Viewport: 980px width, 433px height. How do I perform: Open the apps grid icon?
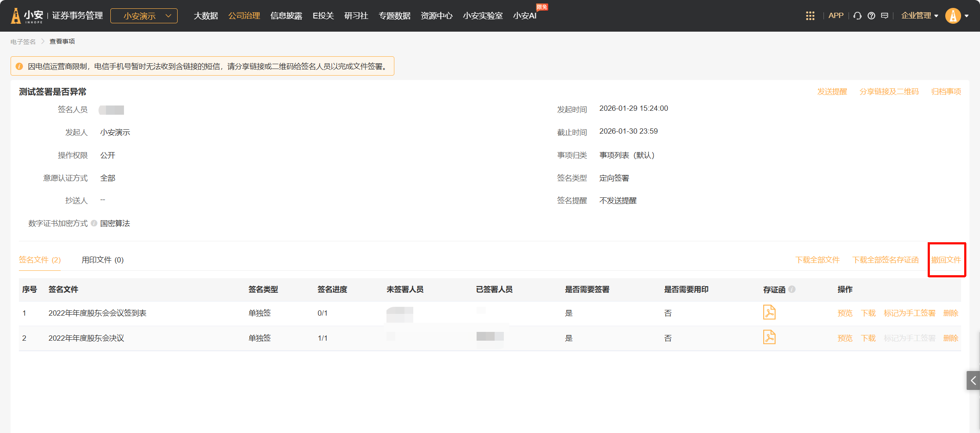tap(810, 16)
